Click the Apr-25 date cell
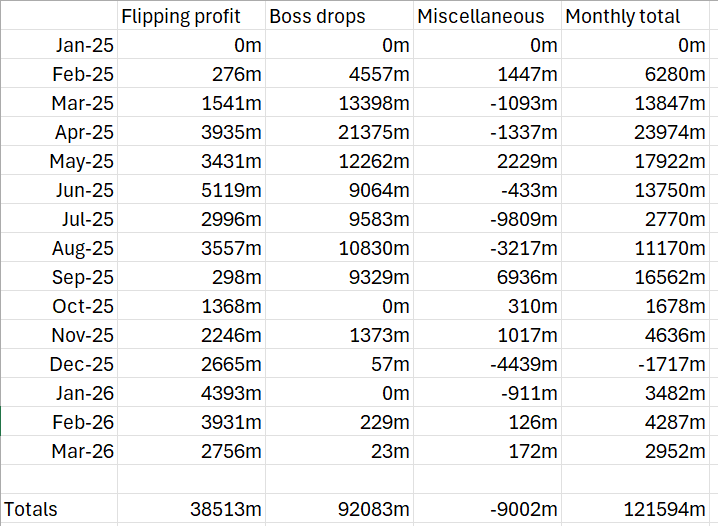This screenshot has height=526, width=718. click(x=59, y=132)
